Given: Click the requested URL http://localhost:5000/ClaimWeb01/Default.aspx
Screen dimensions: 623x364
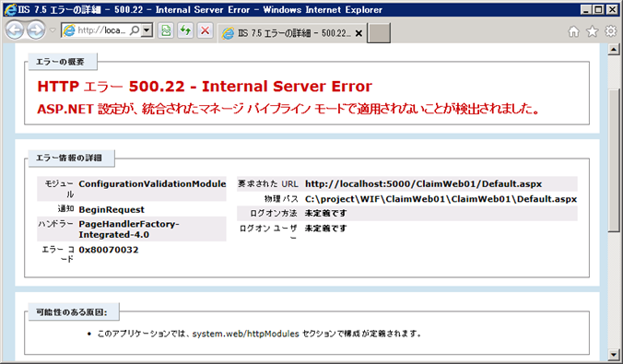Looking at the screenshot, I should 424,183.
